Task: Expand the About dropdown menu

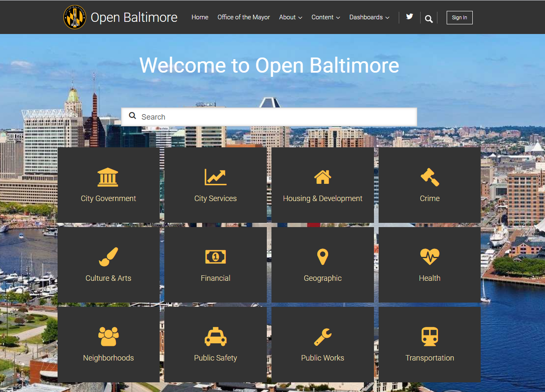Action: (x=290, y=17)
